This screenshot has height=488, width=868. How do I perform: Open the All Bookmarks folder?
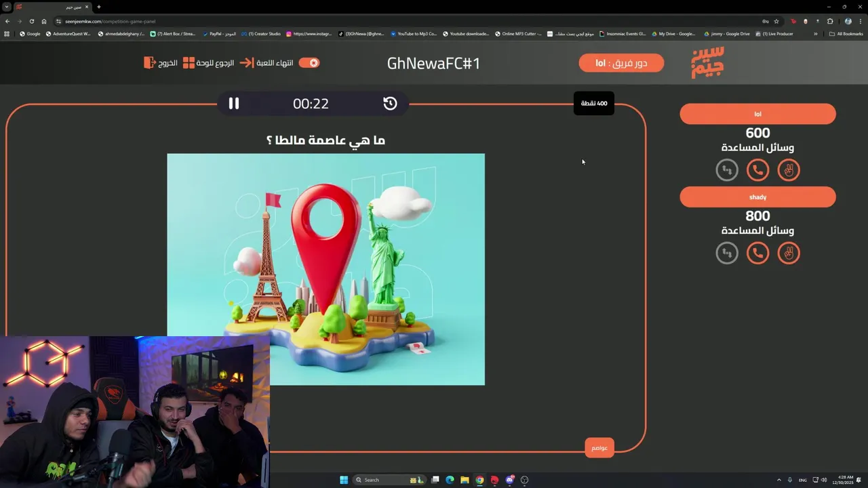pos(846,34)
